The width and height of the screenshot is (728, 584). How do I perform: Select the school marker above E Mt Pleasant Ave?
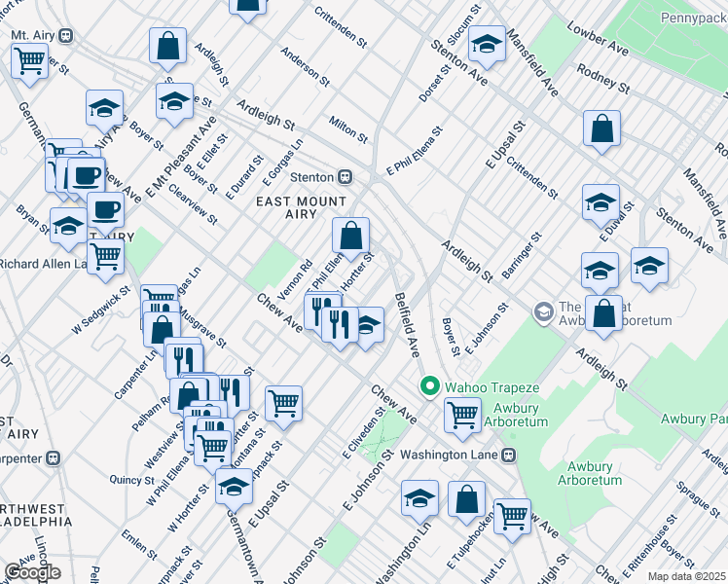[x=174, y=103]
